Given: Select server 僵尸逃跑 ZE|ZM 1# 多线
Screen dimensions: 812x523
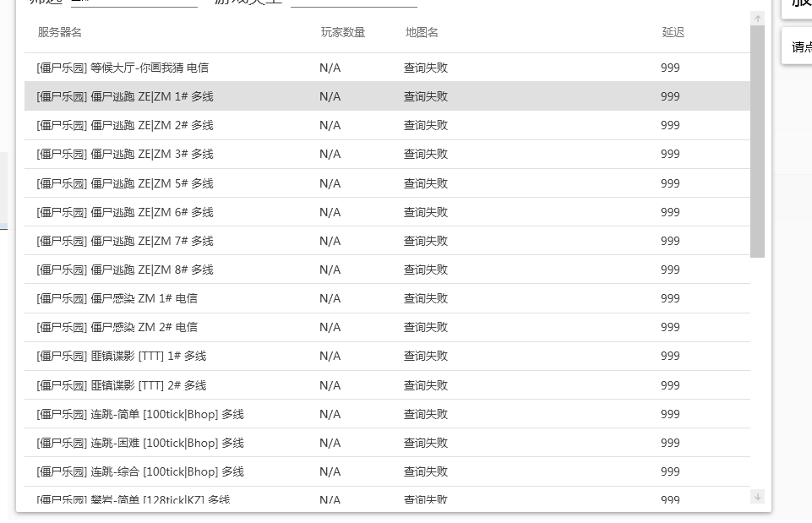Looking at the screenshot, I should [125, 96].
